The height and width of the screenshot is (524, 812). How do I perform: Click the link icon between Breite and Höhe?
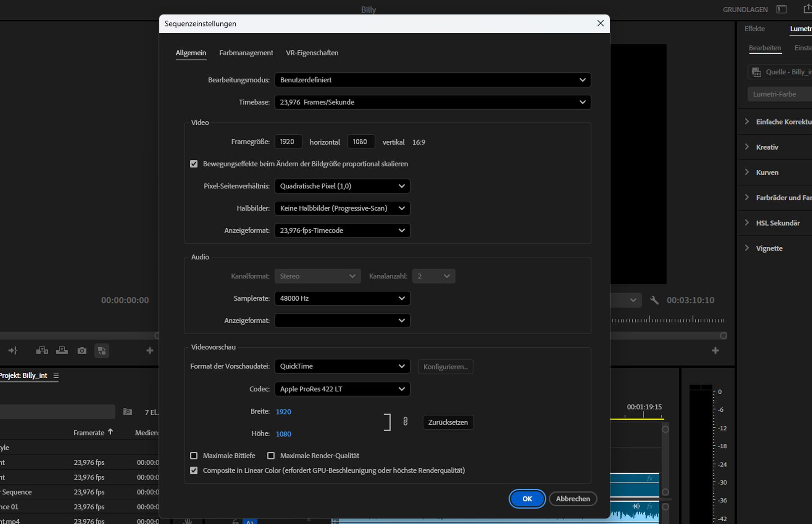point(406,421)
